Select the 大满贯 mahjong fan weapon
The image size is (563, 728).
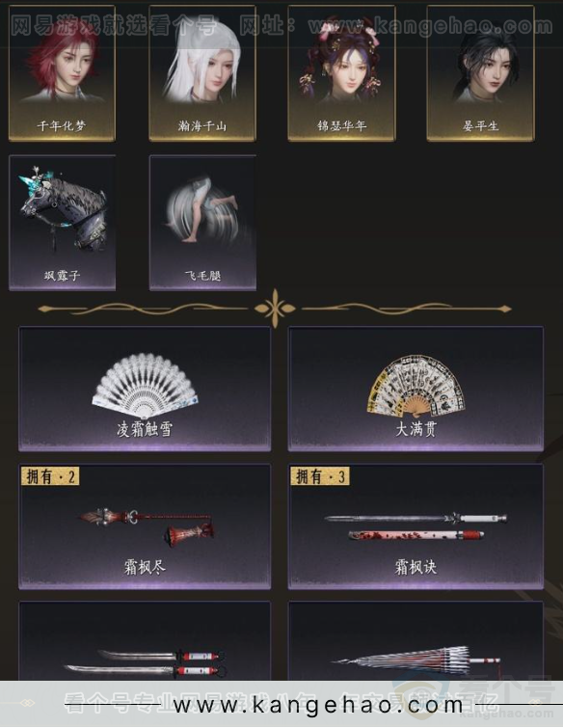click(416, 389)
